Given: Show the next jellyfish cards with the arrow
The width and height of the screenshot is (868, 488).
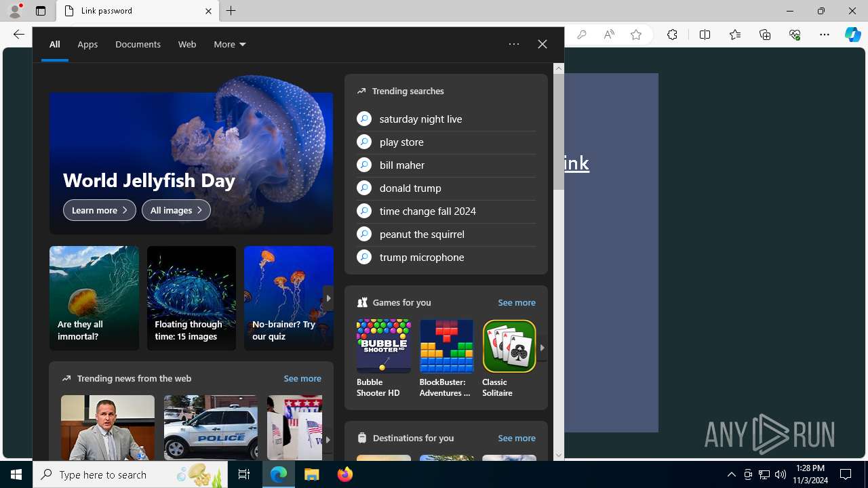Looking at the screenshot, I should pyautogui.click(x=328, y=298).
